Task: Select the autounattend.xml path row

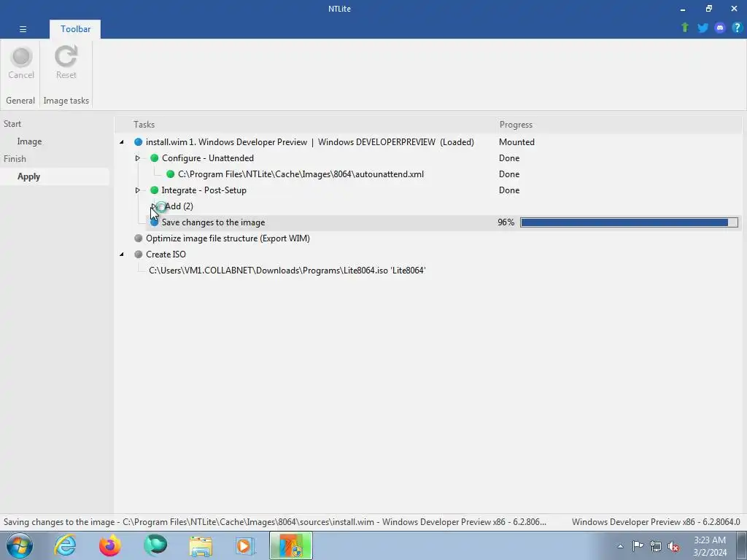Action: click(x=301, y=174)
